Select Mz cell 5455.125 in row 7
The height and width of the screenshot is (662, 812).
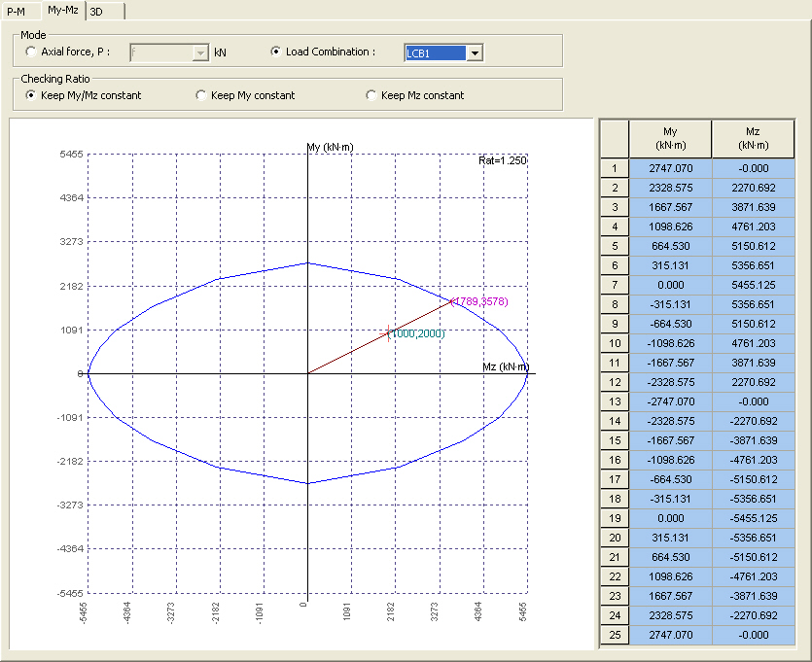click(753, 285)
